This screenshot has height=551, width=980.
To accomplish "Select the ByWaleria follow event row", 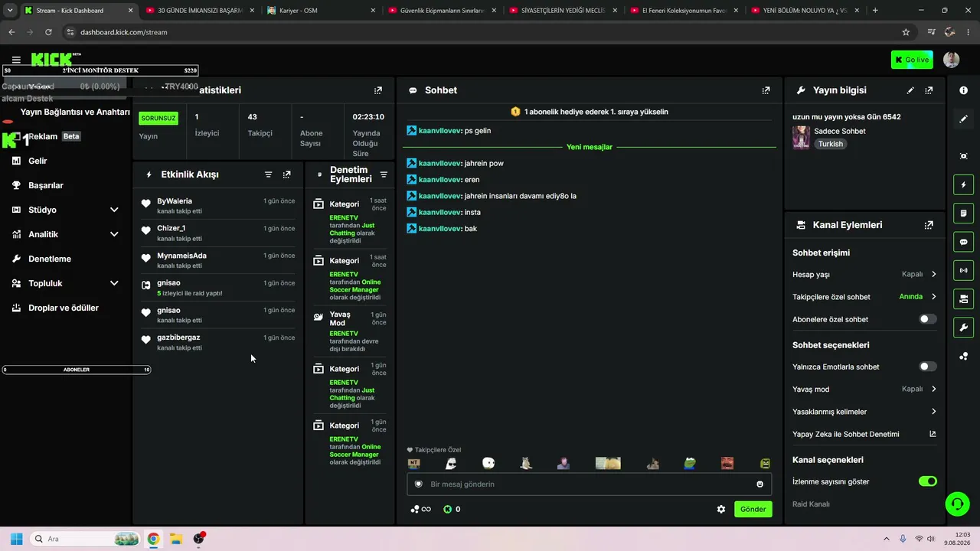I will [x=220, y=206].
